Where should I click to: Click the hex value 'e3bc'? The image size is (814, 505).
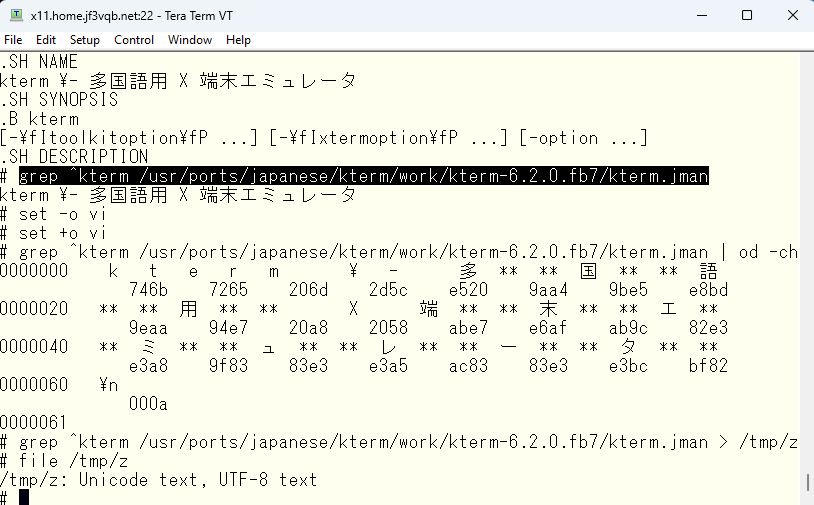[628, 365]
